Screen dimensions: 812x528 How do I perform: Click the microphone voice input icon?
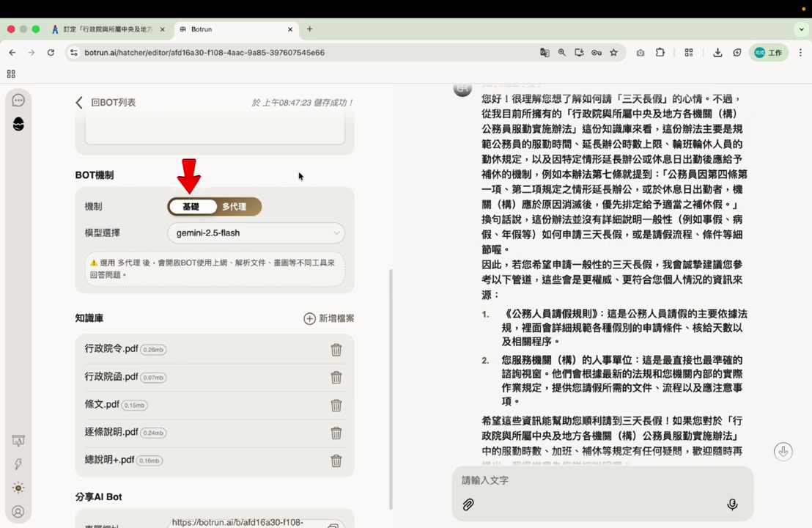(x=732, y=504)
